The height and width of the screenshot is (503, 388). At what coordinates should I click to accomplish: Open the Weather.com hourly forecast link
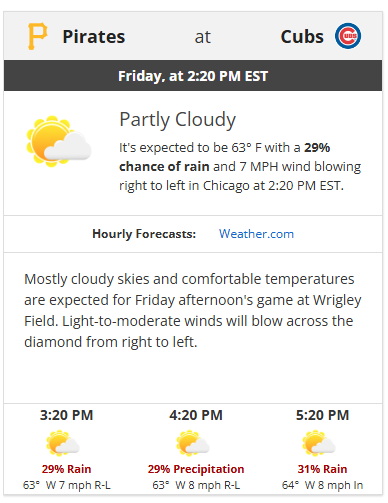(256, 234)
